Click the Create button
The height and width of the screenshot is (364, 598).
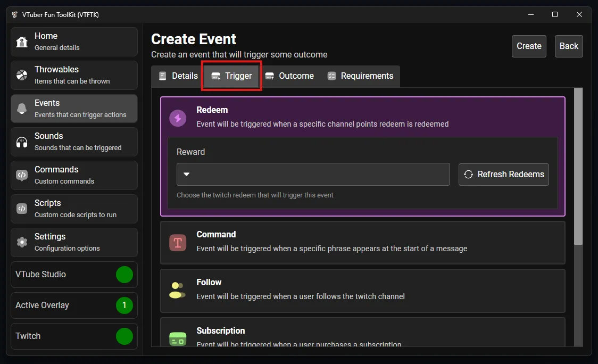[529, 46]
